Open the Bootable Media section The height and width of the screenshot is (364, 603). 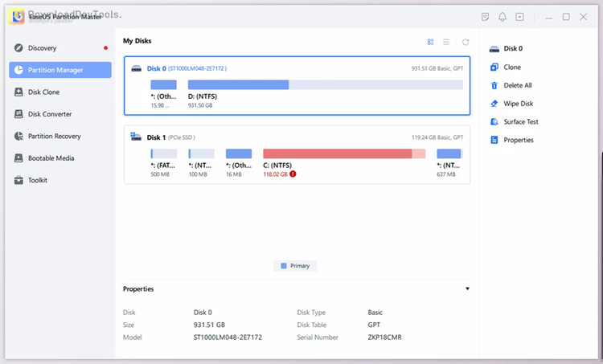click(51, 158)
